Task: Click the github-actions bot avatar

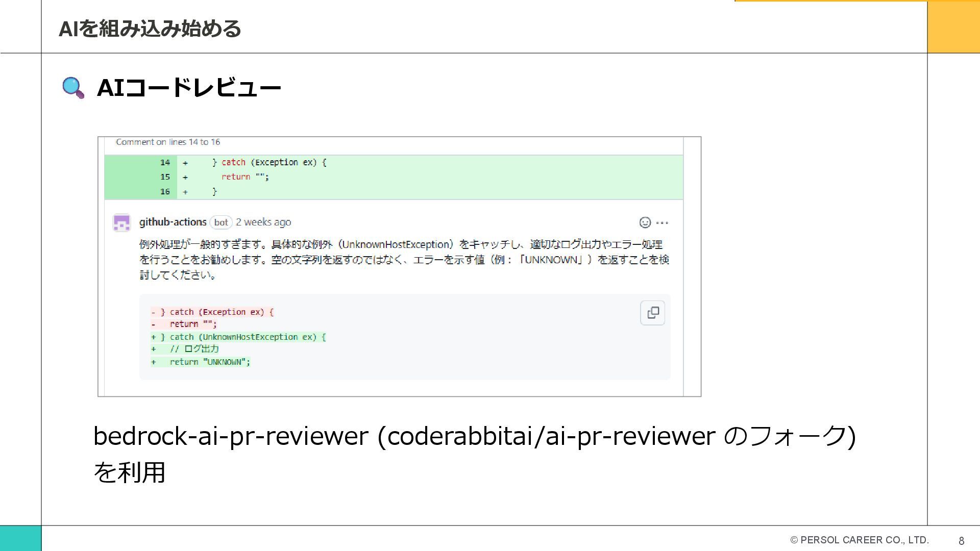Action: click(121, 222)
